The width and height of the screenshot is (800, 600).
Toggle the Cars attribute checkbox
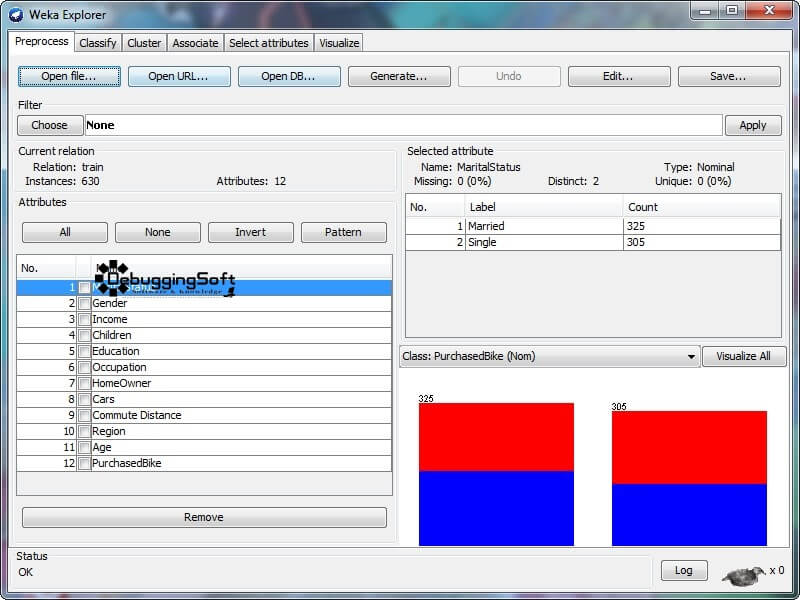(84, 399)
